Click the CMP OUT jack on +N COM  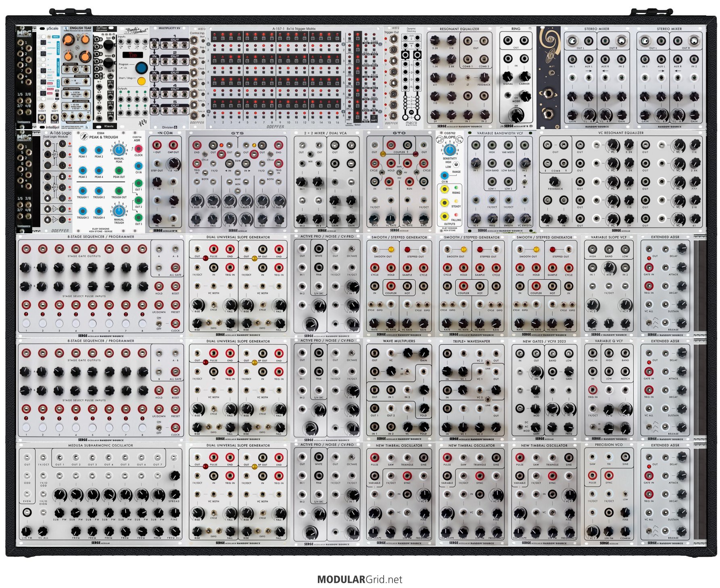tap(173, 145)
